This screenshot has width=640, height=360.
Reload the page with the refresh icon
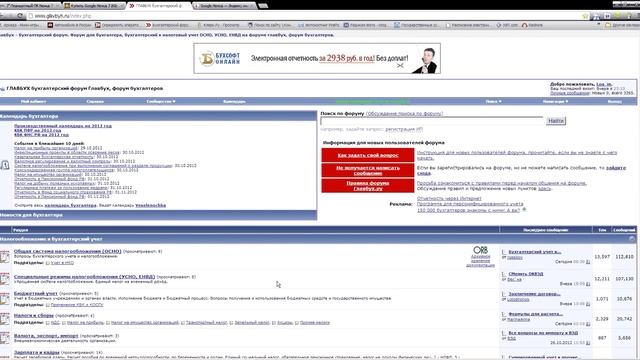point(20,16)
